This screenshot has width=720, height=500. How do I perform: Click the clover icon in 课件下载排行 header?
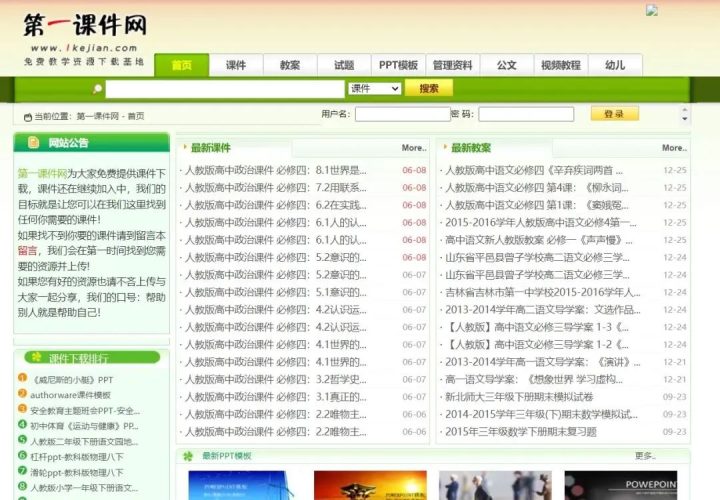pos(36,357)
